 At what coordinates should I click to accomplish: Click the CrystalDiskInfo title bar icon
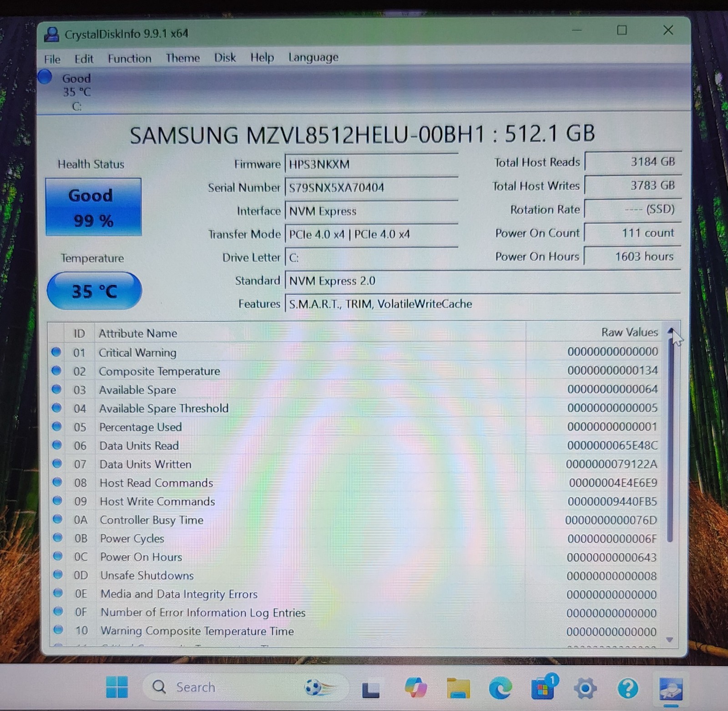pos(52,34)
